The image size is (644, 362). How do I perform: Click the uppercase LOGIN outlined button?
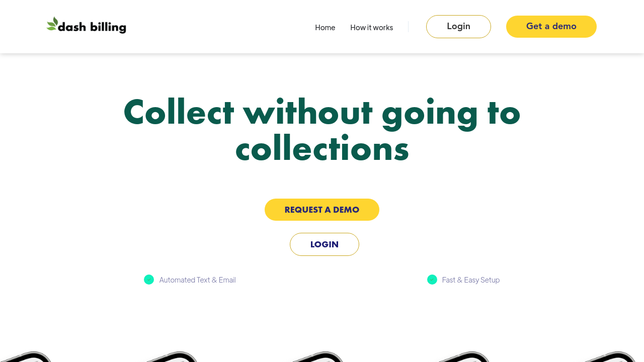pyautogui.click(x=325, y=244)
